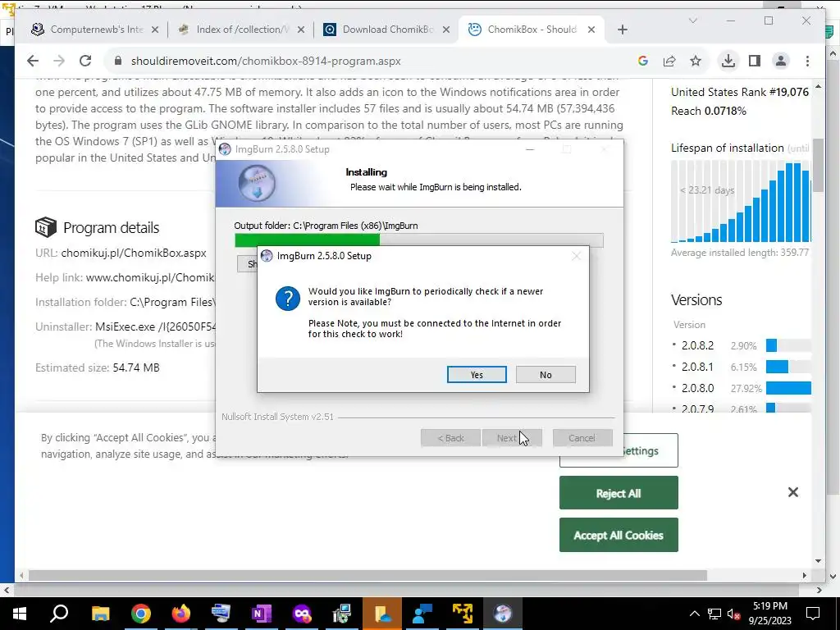Click the network tray icon
840x630 pixels.
[x=714, y=614]
